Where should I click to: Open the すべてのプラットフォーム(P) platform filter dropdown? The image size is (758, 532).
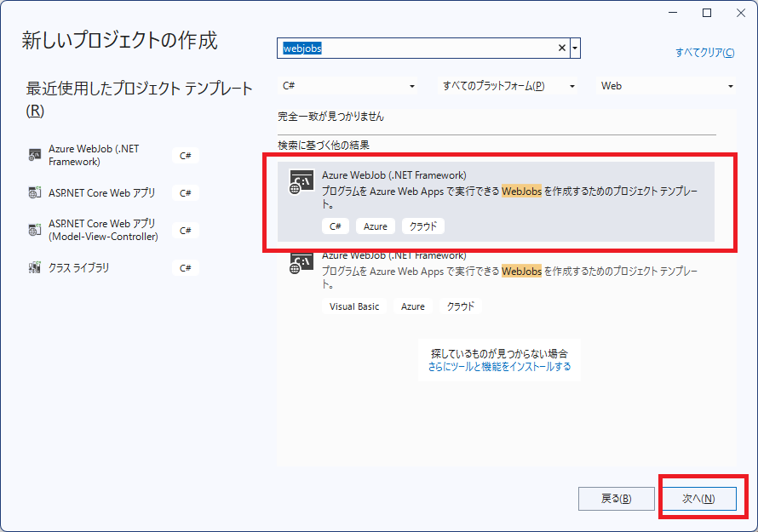[x=508, y=86]
